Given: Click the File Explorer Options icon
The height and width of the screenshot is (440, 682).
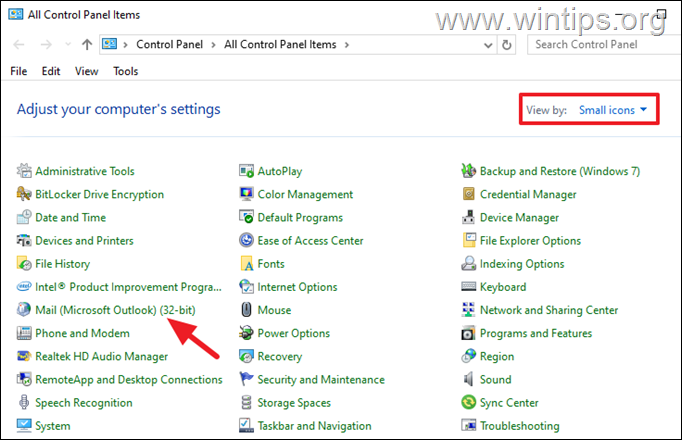Looking at the screenshot, I should pyautogui.click(x=469, y=240).
